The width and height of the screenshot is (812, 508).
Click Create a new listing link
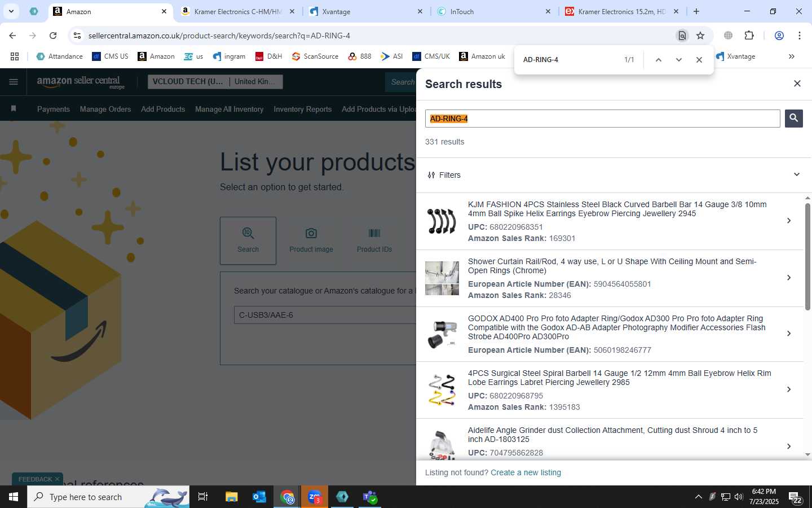tap(526, 472)
